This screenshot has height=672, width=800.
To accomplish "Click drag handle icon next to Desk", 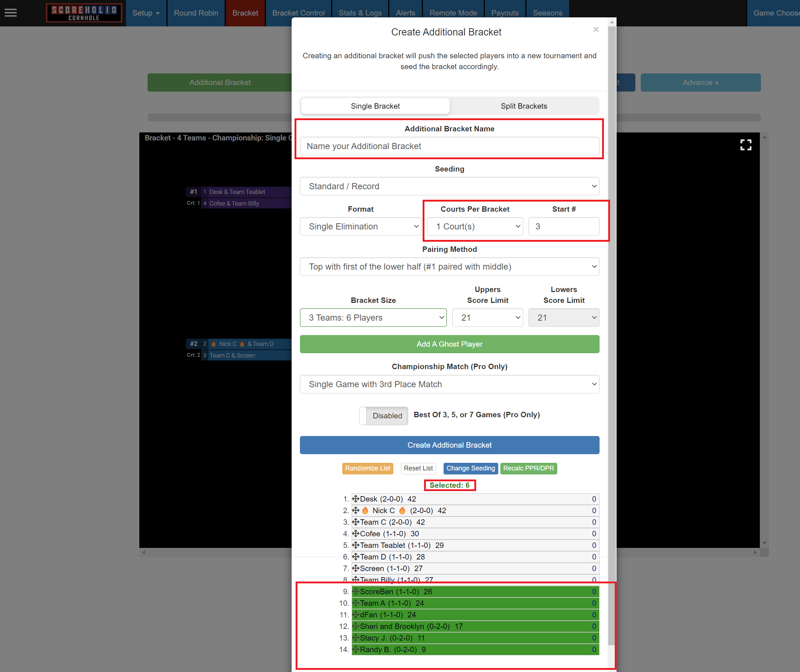I will coord(355,499).
